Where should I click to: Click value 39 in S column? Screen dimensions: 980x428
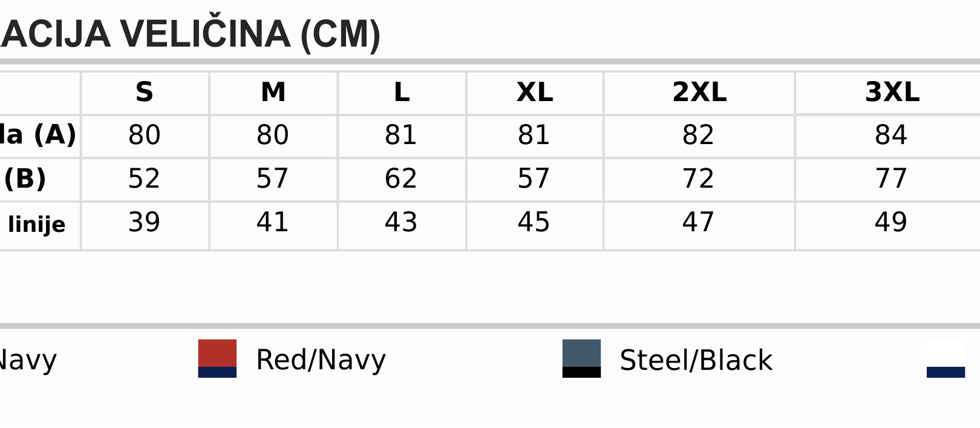[145, 222]
